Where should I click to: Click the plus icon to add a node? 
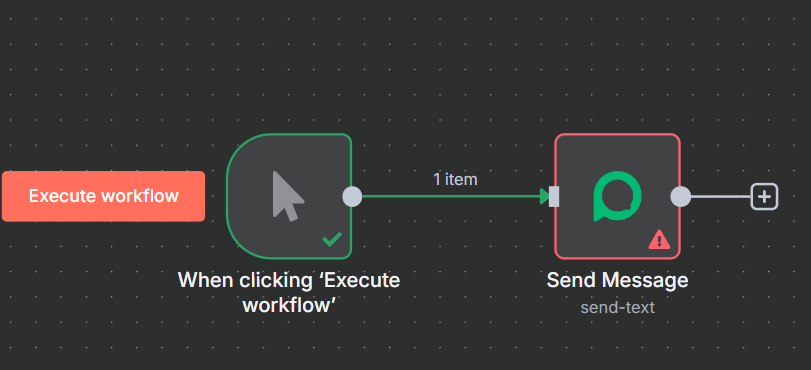tap(764, 197)
